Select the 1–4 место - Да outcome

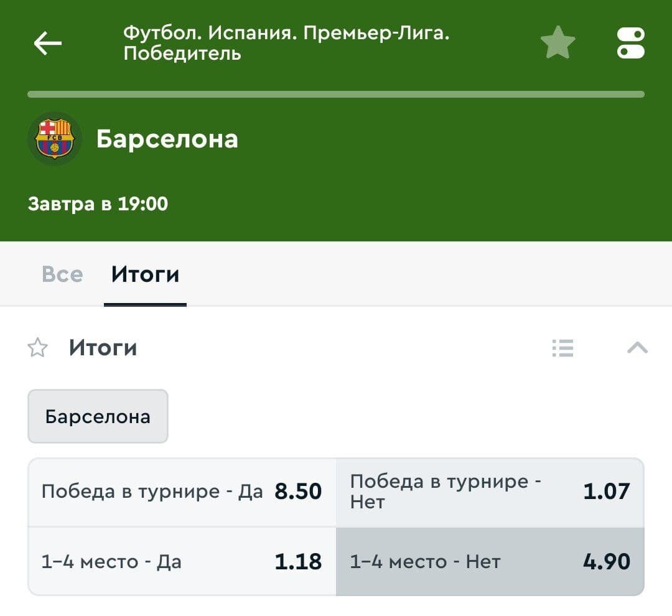pos(182,562)
